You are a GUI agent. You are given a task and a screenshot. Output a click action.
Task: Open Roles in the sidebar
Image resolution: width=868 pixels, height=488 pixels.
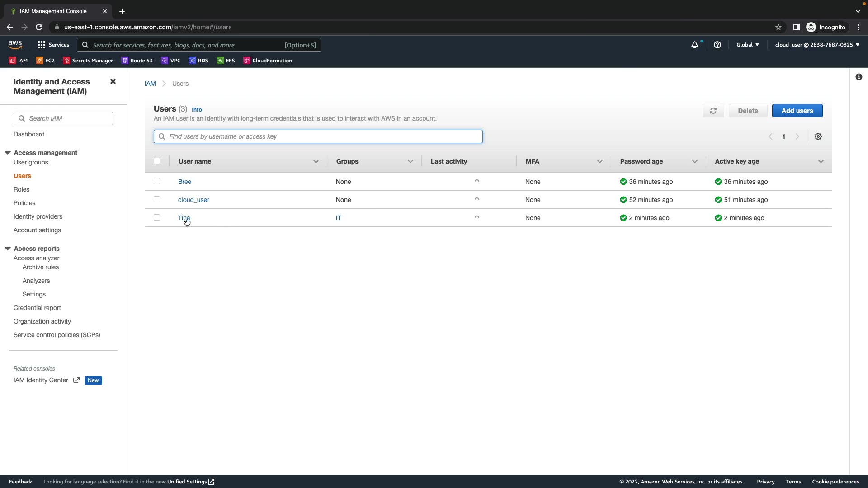21,189
